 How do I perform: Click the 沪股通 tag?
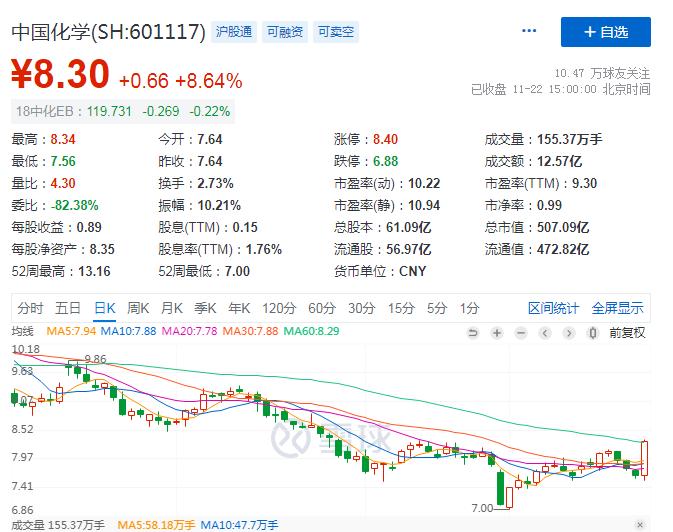(234, 32)
